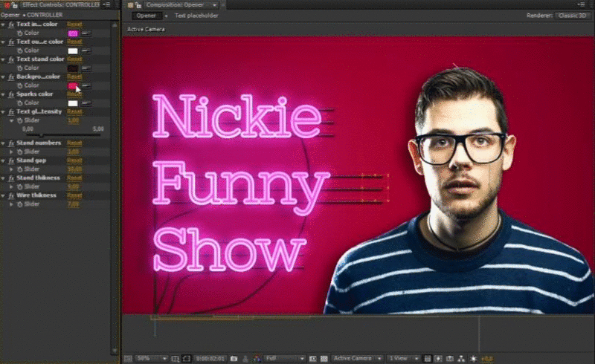The image size is (595, 364).
Task: Toggle the fx switch for Sparks color effect
Action: 11,94
